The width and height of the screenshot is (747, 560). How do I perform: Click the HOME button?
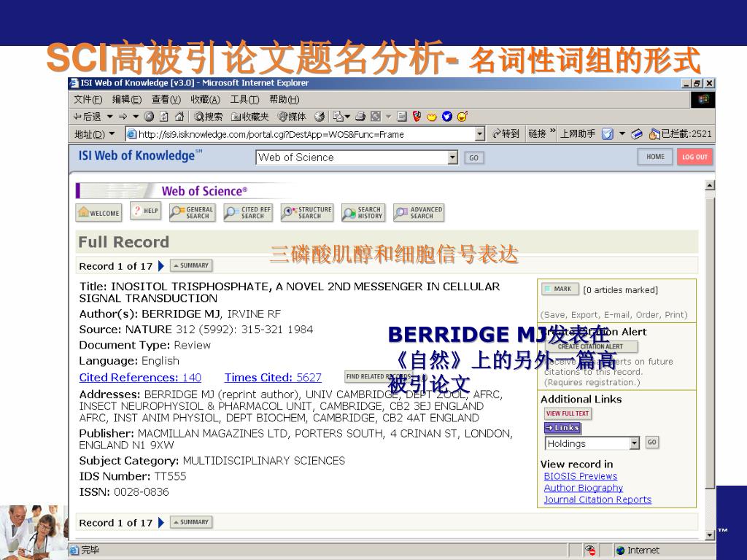[655, 157]
